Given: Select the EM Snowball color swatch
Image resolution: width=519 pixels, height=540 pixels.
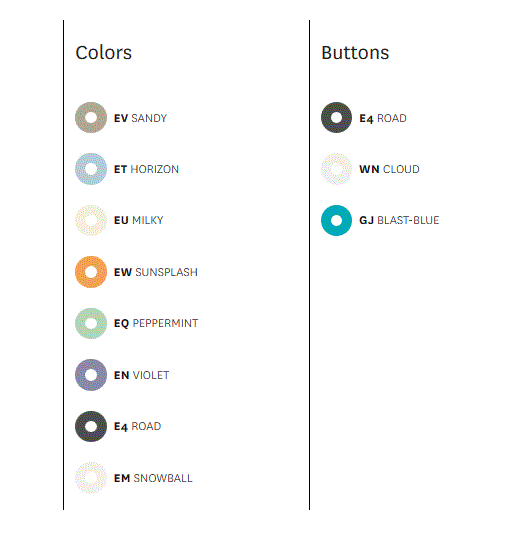Looking at the screenshot, I should point(91,478).
